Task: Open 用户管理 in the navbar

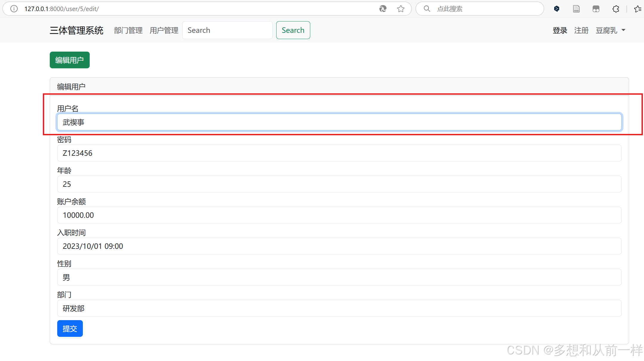Action: 164,30
